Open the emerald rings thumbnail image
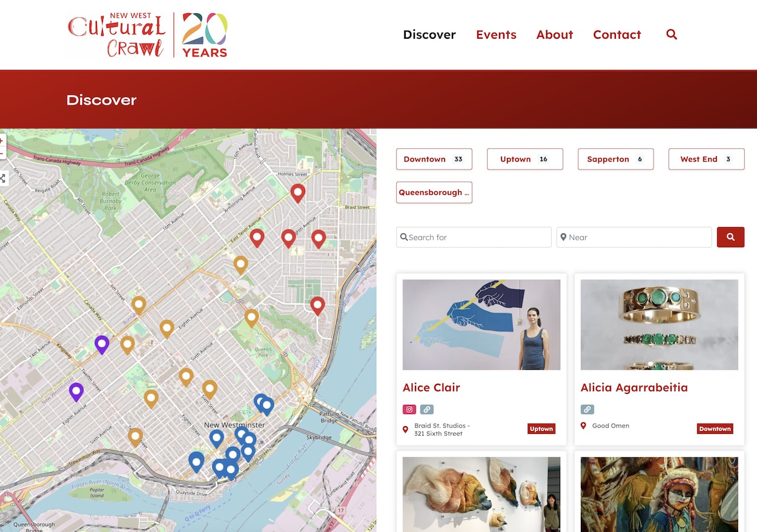Screen dimensions: 757x532 (x=659, y=324)
